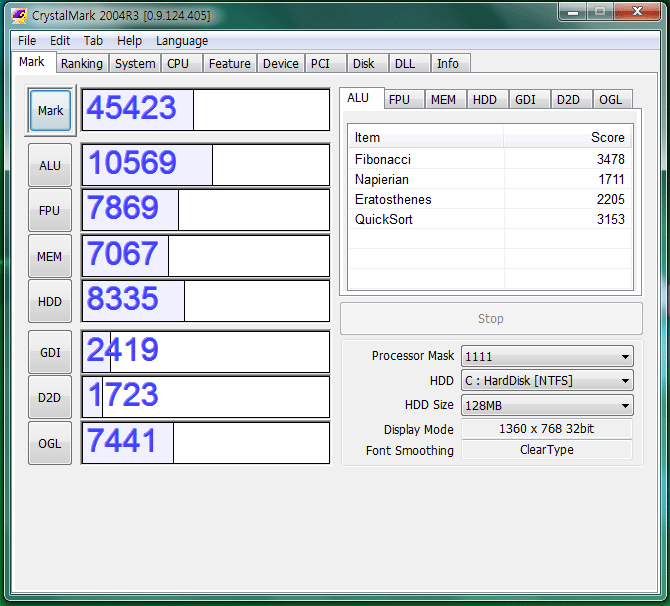
Task: Click the MEM score 7067 bar
Action: pyautogui.click(x=206, y=256)
